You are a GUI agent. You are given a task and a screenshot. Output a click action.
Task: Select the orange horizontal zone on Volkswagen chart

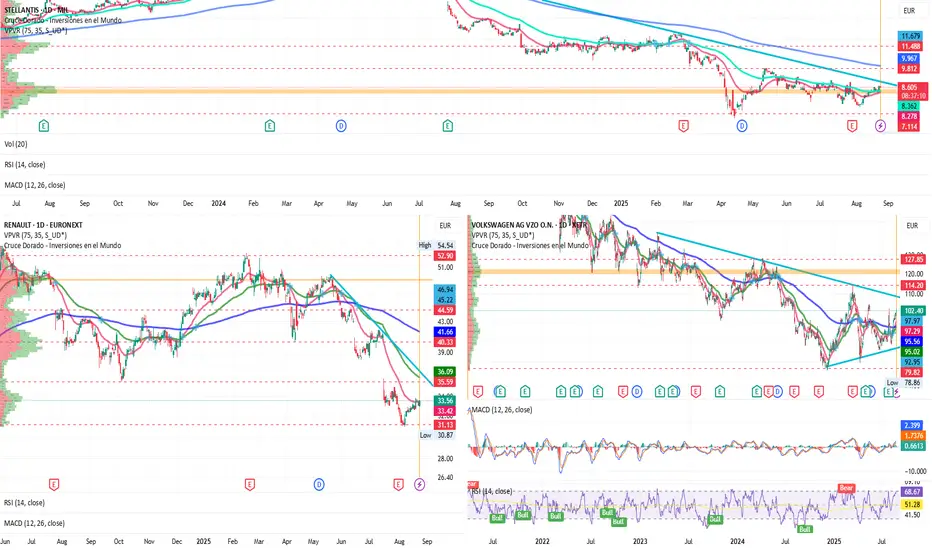pyautogui.click(x=684, y=272)
